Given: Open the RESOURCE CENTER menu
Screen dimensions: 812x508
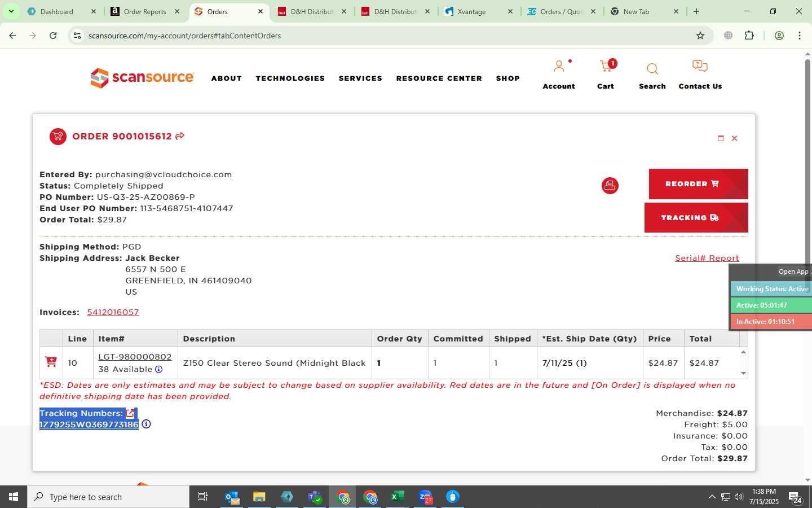Looking at the screenshot, I should click(x=439, y=78).
